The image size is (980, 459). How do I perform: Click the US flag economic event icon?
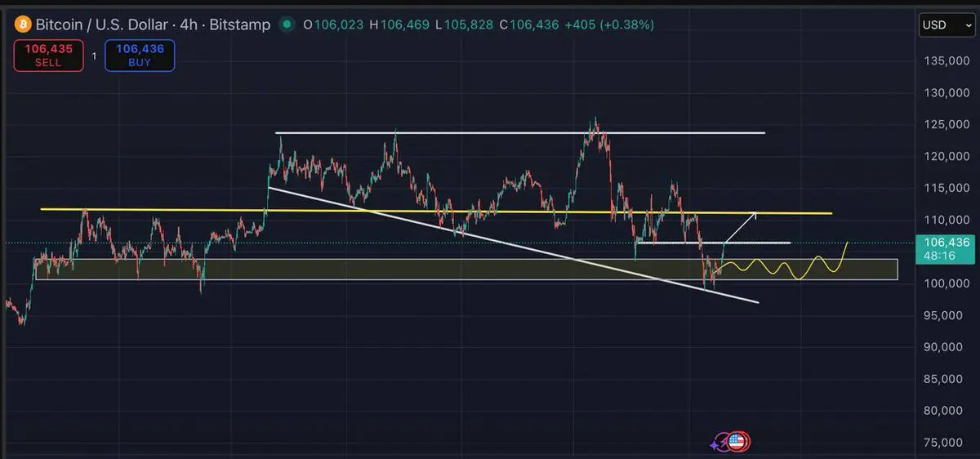pyautogui.click(x=738, y=442)
